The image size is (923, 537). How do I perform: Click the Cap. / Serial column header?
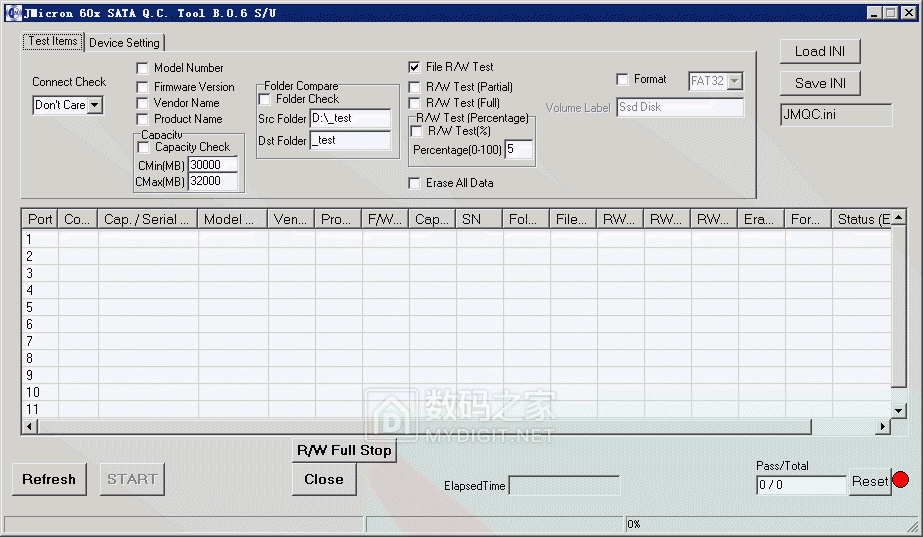[148, 219]
